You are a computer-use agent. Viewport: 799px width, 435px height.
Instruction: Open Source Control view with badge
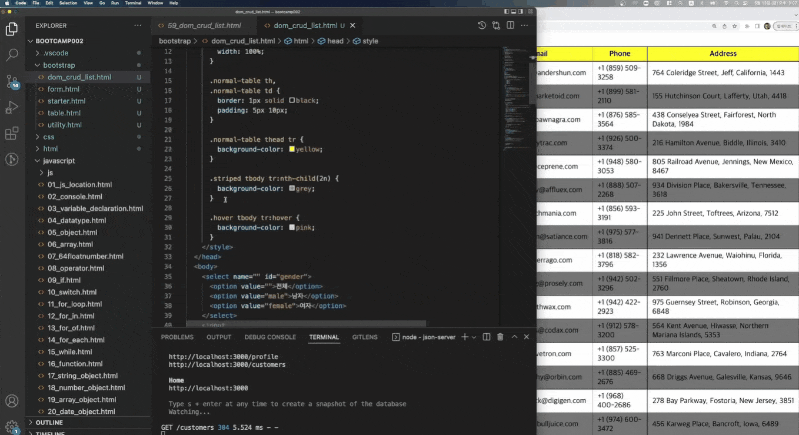coord(13,82)
